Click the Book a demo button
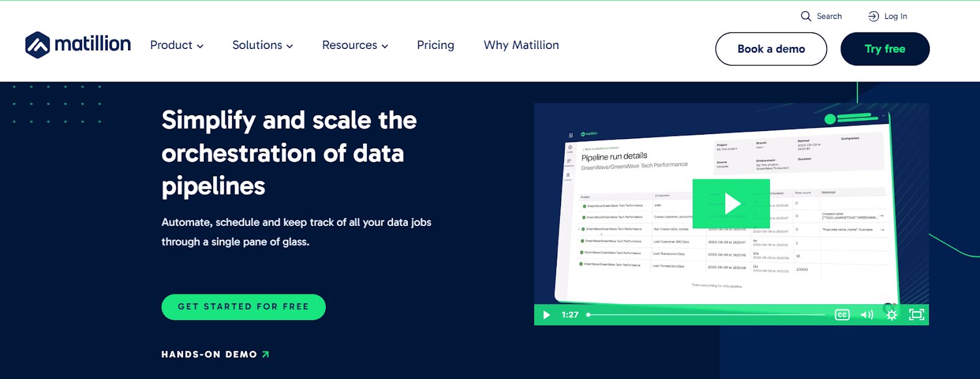The width and height of the screenshot is (980, 379). click(771, 49)
